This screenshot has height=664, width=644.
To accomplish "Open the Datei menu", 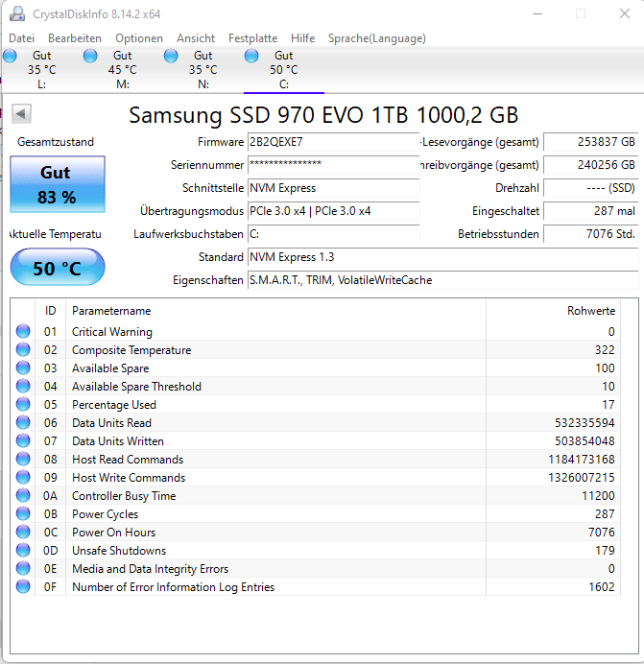I will click(22, 38).
